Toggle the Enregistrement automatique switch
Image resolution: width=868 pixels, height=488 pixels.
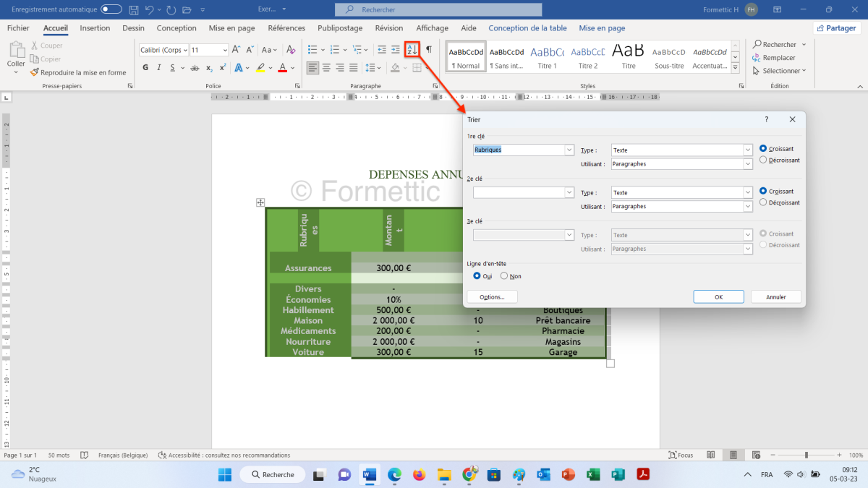click(111, 9)
